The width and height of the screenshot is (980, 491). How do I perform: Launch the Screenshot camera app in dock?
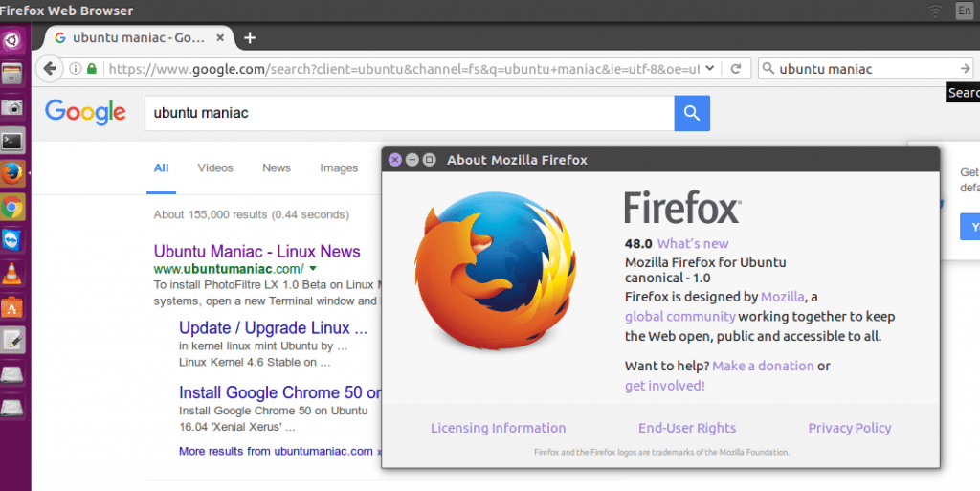pyautogui.click(x=11, y=108)
